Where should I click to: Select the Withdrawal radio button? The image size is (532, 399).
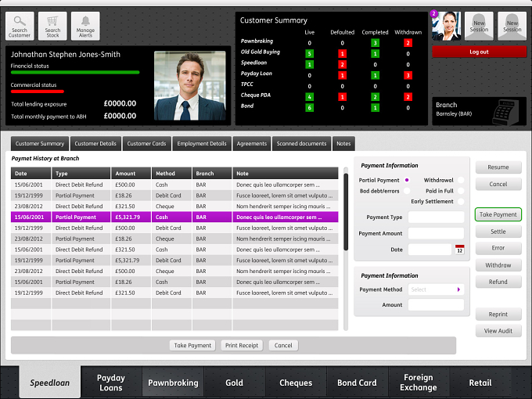[x=461, y=180]
